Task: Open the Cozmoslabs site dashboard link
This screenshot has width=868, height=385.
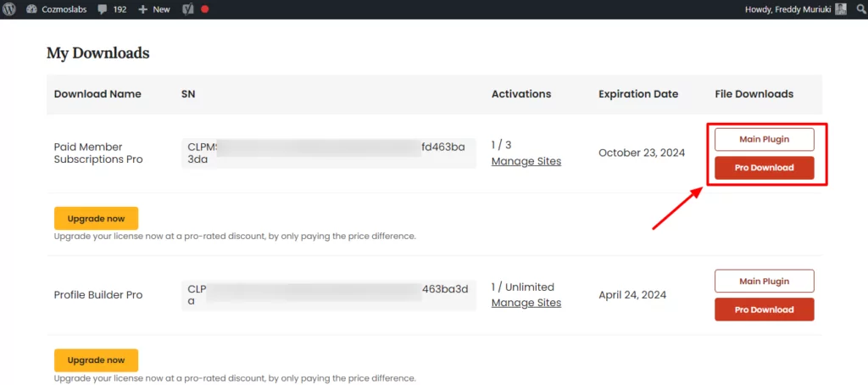Action: point(56,9)
